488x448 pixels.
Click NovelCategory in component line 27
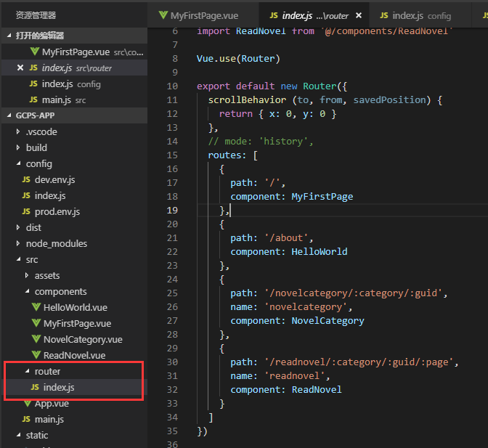click(x=328, y=321)
